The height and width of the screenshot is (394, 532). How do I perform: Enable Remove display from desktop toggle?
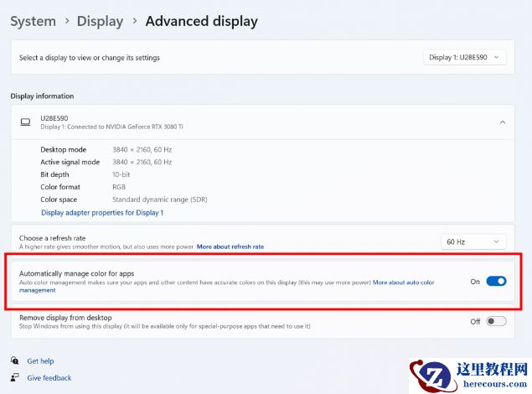(x=496, y=321)
